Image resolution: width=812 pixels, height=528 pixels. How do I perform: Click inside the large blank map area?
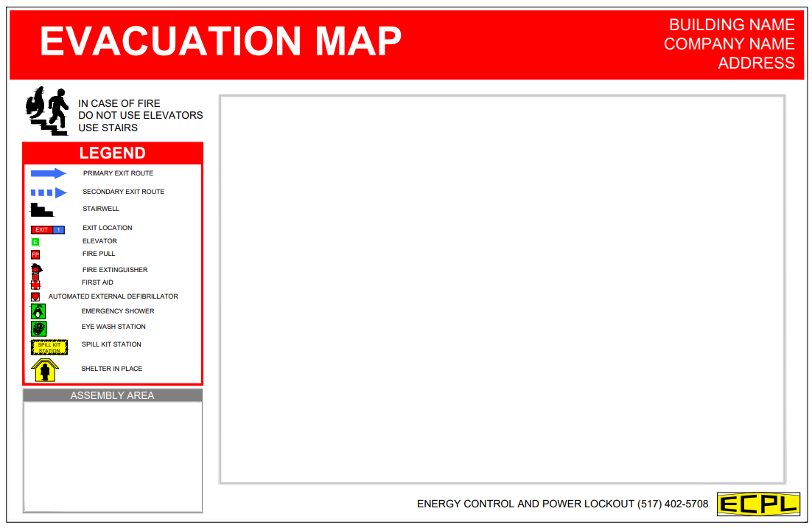(502, 289)
